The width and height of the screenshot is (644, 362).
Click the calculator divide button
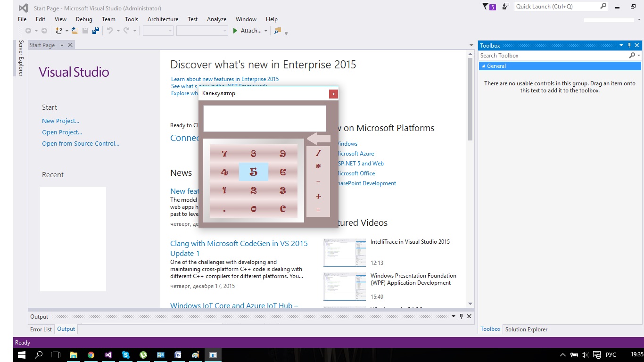point(318,153)
